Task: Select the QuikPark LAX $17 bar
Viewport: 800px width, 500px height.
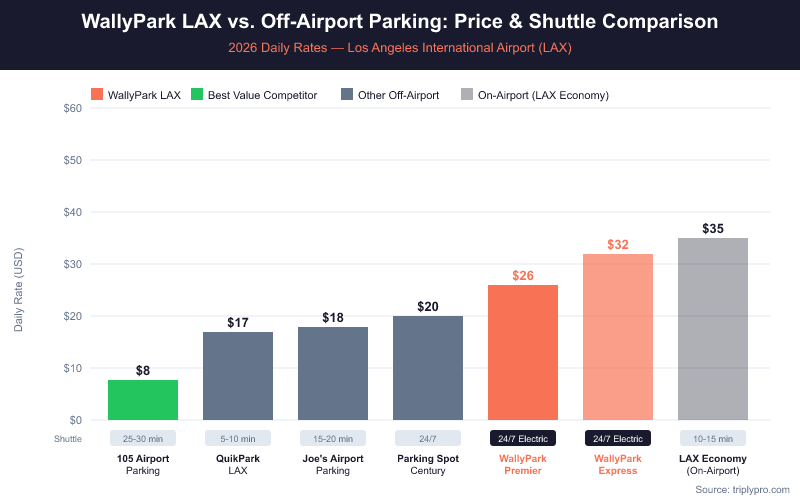Action: pyautogui.click(x=238, y=376)
